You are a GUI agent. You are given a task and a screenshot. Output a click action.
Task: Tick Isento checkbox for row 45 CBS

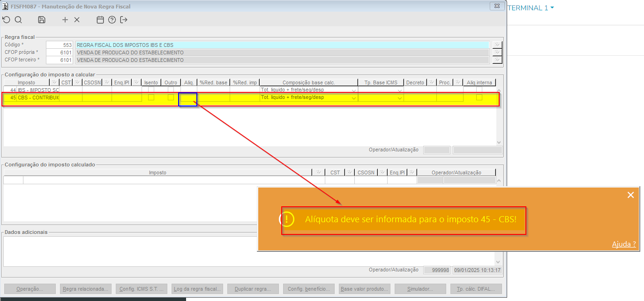[x=151, y=98]
